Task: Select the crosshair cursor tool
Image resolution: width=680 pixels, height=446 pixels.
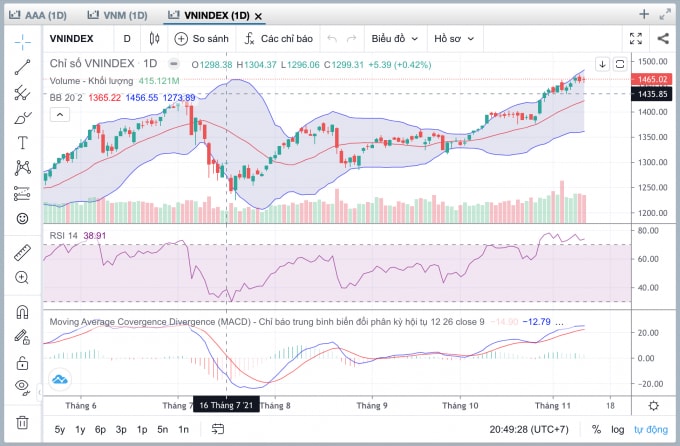Action: 22,41
